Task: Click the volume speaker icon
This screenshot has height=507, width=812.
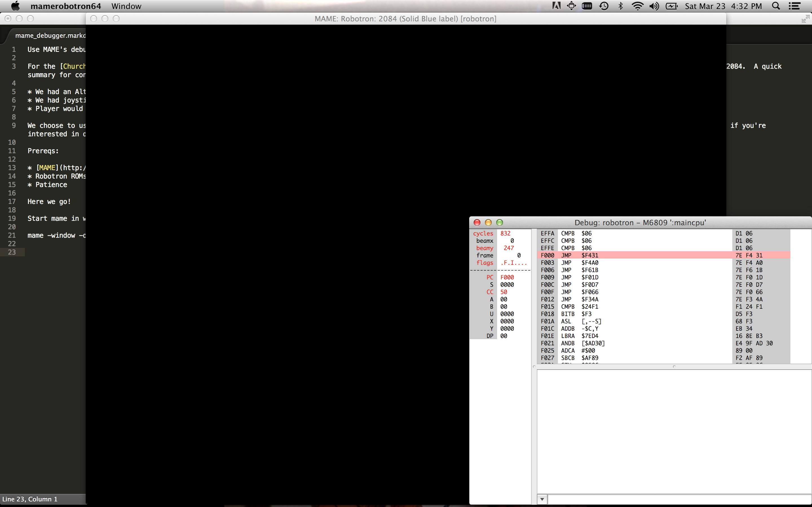Action: pyautogui.click(x=654, y=6)
